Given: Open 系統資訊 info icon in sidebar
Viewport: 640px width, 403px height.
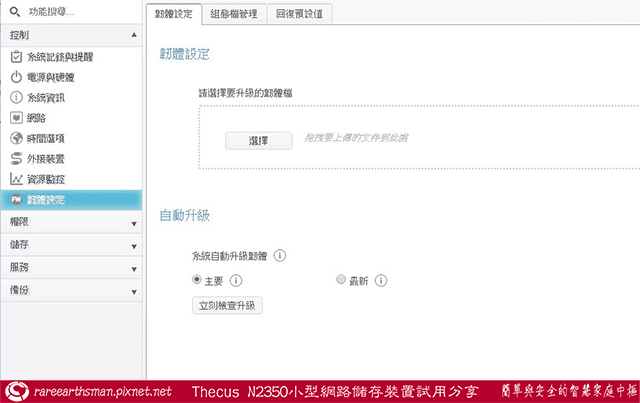Looking at the screenshot, I should 16,97.
